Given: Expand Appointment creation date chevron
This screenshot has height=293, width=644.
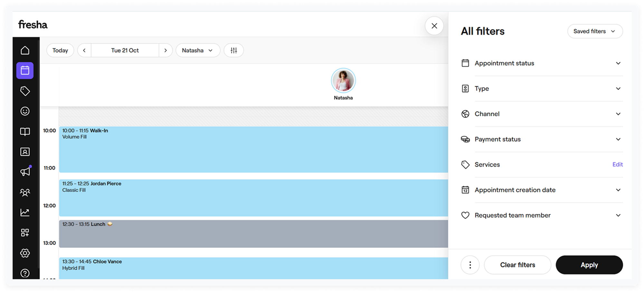Looking at the screenshot, I should click(x=618, y=190).
